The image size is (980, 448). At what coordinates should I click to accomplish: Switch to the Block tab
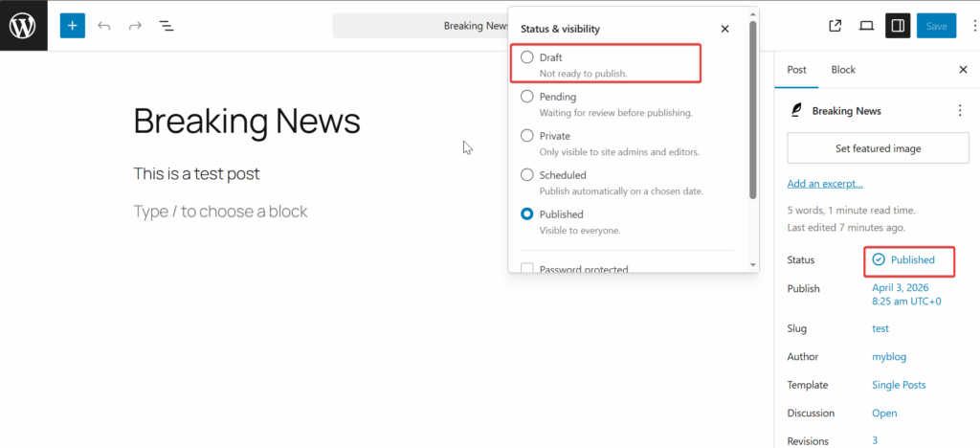coord(843,70)
